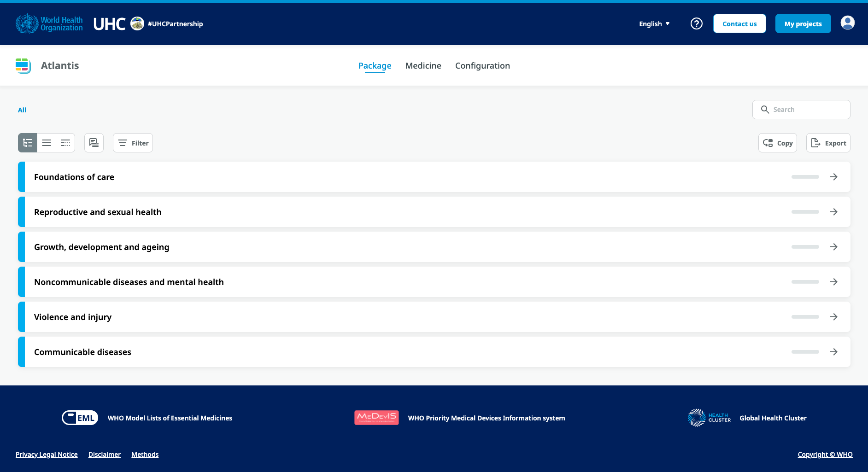Click the World Health Organization logo
The width and height of the screenshot is (868, 472).
point(49,23)
